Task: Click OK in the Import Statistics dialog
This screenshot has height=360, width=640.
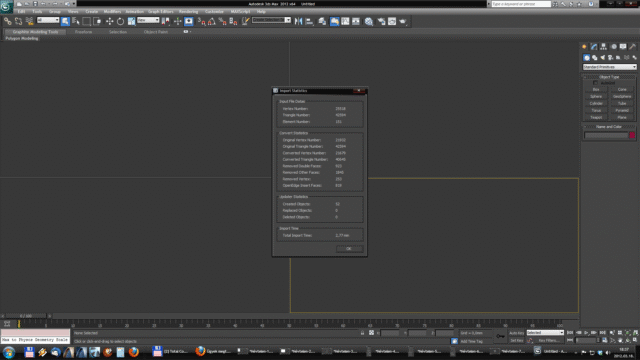Action: click(x=349, y=249)
